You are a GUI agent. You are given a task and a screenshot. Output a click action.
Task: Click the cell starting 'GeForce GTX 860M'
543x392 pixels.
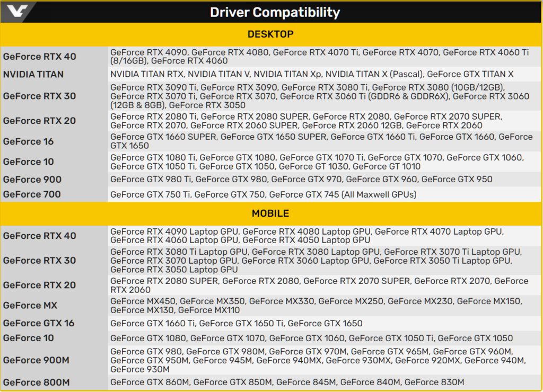tap(325, 382)
